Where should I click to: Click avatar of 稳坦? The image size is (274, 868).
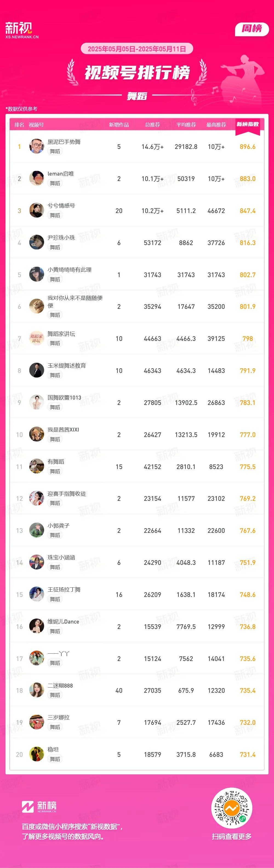36,754
